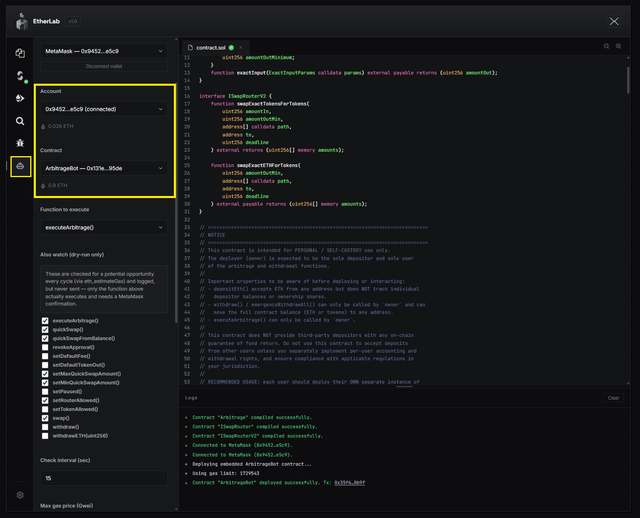
Task: Click the 'Contract "Arbitrage" compiled successfully' log line
Action: coord(252,418)
